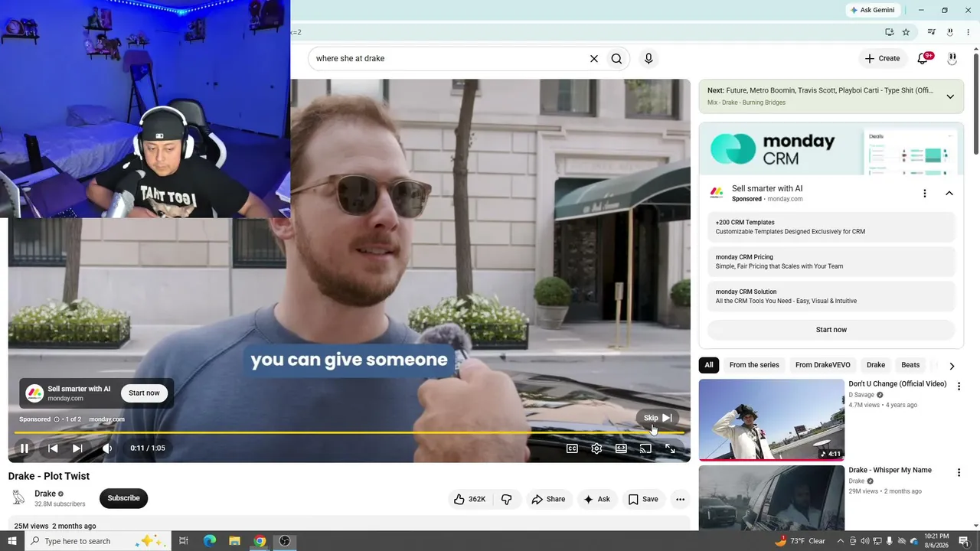Like the video (362K)

coord(469,499)
